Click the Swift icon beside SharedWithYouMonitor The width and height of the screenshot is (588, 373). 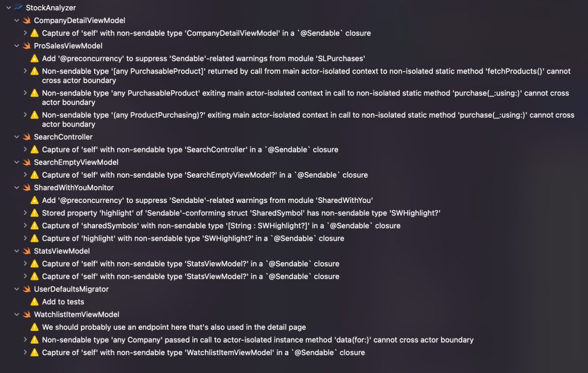pyautogui.click(x=26, y=187)
